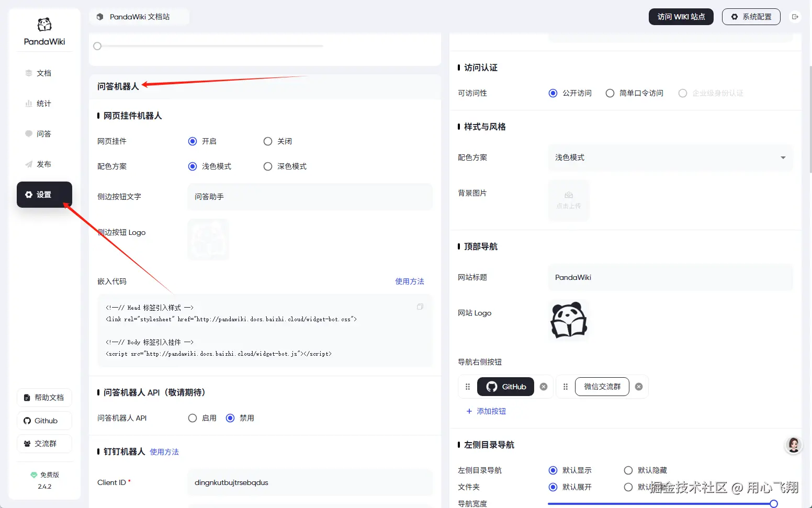The width and height of the screenshot is (812, 508).
Task: Choose 深色模式 for widget color scheme
Action: (x=268, y=166)
